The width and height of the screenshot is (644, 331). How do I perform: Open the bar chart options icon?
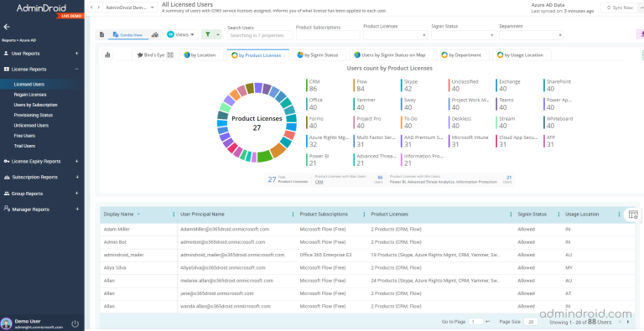point(107,54)
